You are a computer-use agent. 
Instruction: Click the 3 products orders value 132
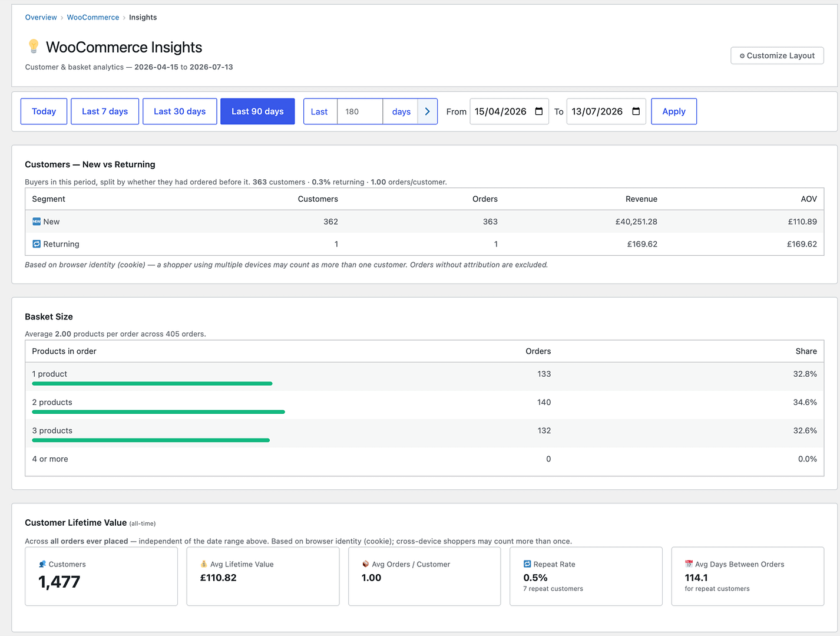pyautogui.click(x=544, y=430)
